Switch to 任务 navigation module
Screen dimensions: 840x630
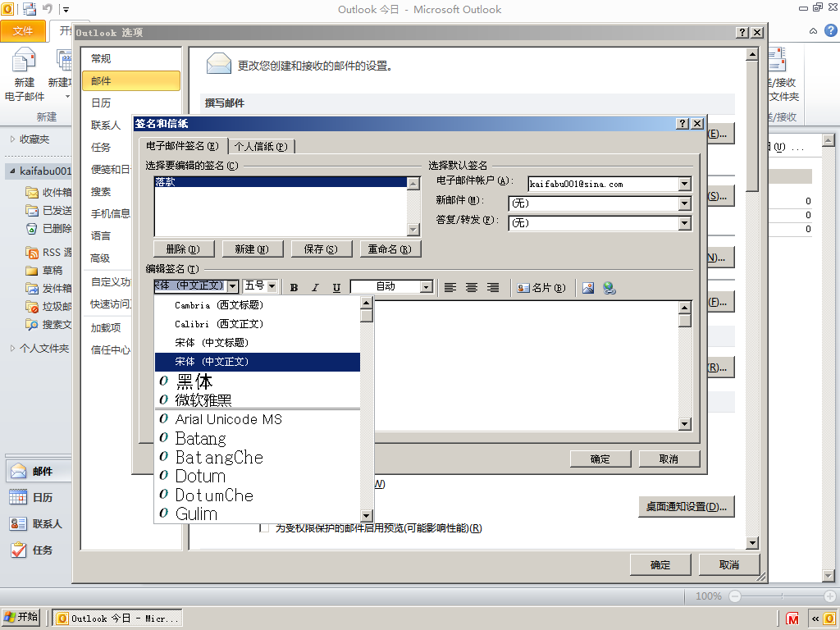point(38,550)
